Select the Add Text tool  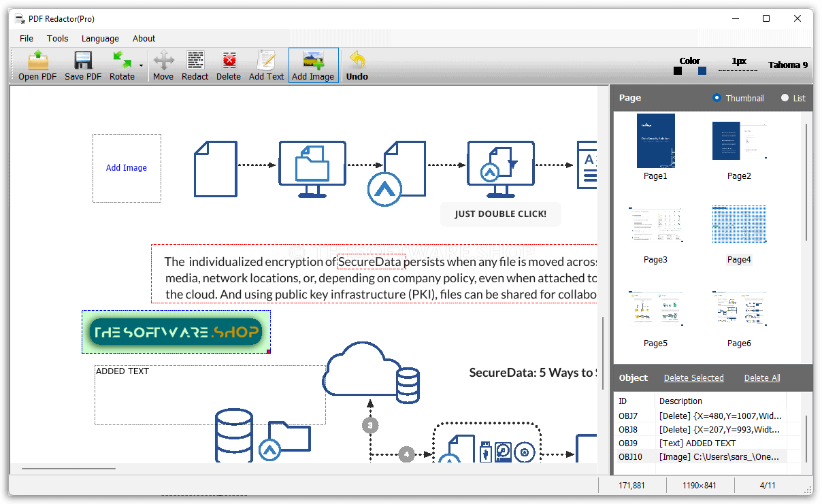[x=267, y=65]
